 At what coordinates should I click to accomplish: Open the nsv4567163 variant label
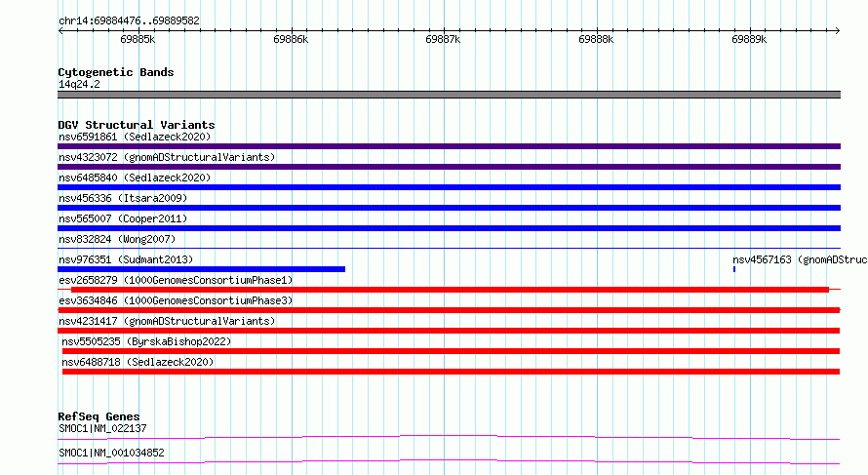pos(800,259)
